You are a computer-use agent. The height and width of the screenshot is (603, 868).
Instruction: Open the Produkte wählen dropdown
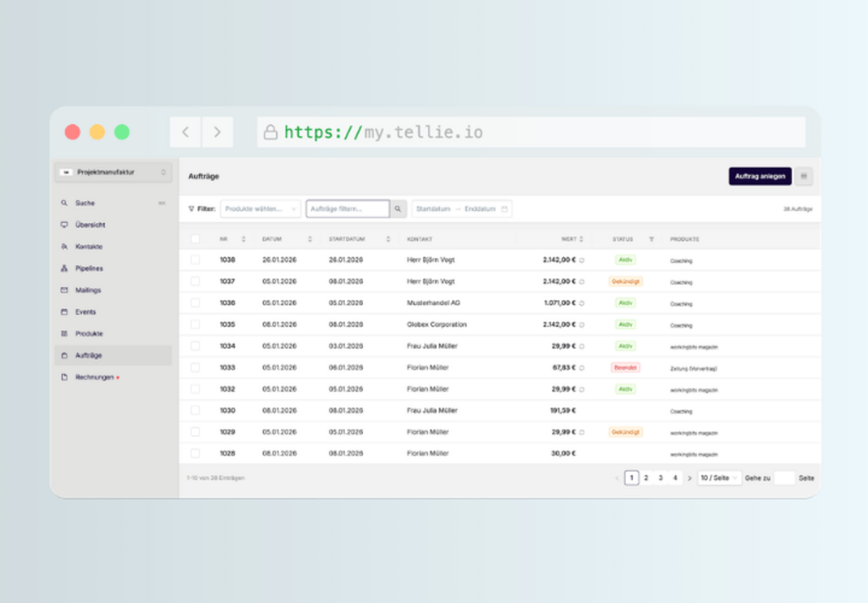coord(260,209)
